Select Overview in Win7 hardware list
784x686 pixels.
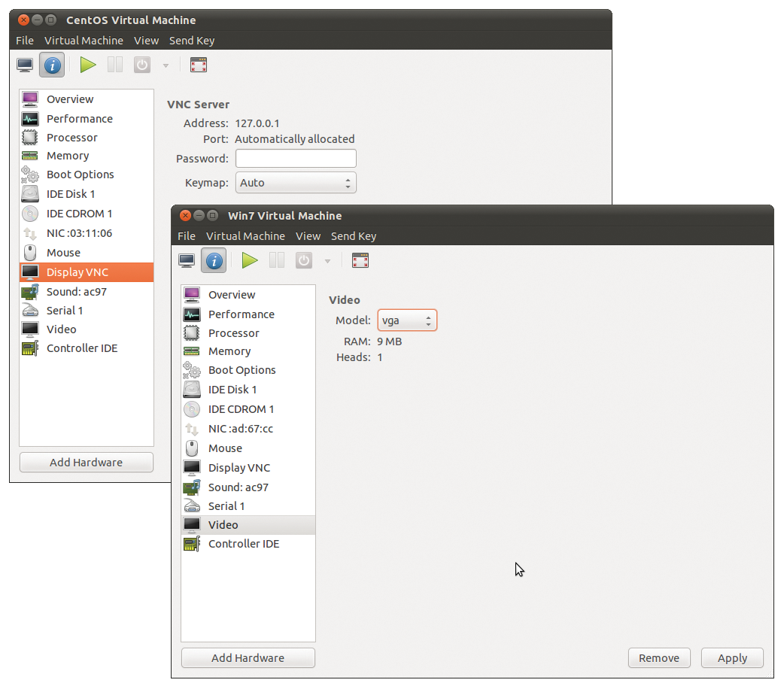pyautogui.click(x=248, y=295)
